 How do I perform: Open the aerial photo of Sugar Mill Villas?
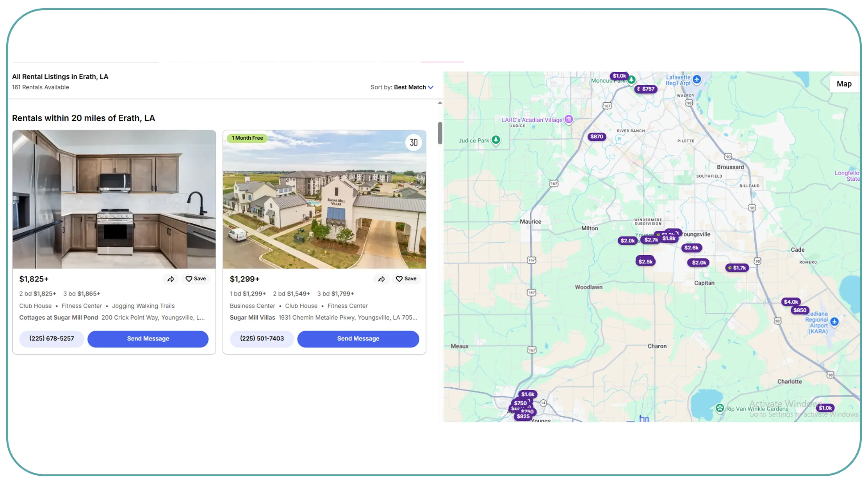tap(324, 199)
